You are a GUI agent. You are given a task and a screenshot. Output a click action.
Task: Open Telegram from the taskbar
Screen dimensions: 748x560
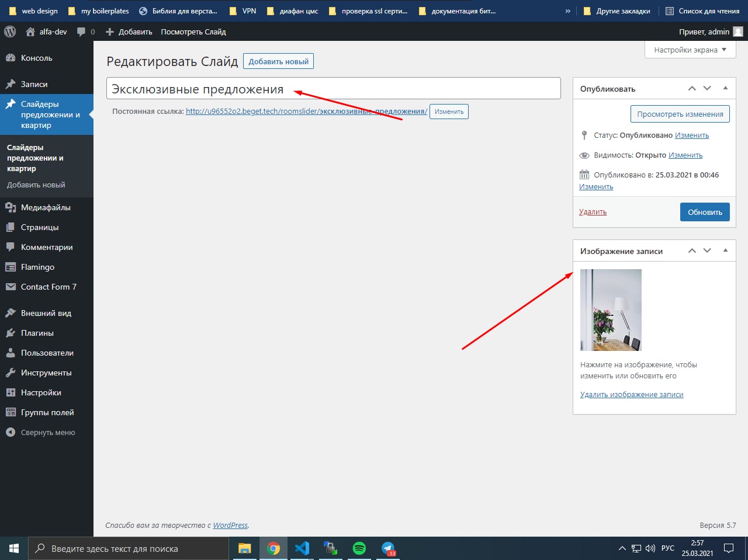point(388,548)
